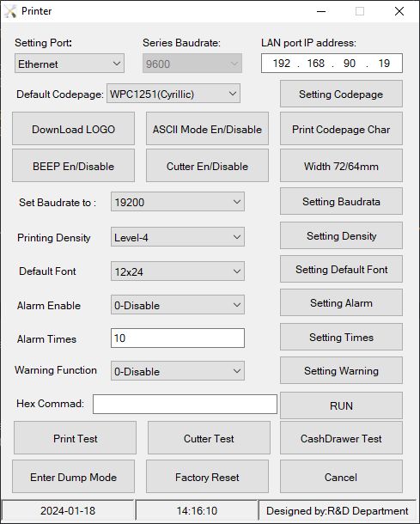
Task: Minimize the Printer window
Action: pos(321,11)
